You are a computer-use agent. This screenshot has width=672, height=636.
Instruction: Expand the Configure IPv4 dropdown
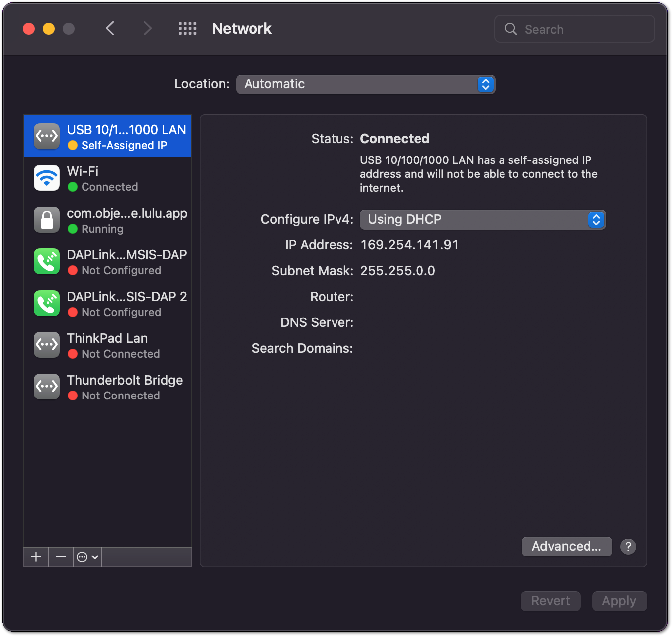pyautogui.click(x=483, y=220)
